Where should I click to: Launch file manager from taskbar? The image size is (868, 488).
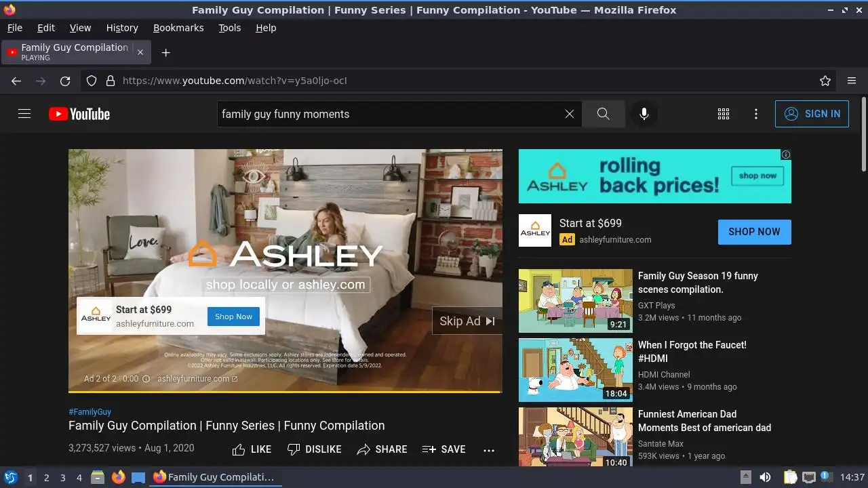click(98, 477)
